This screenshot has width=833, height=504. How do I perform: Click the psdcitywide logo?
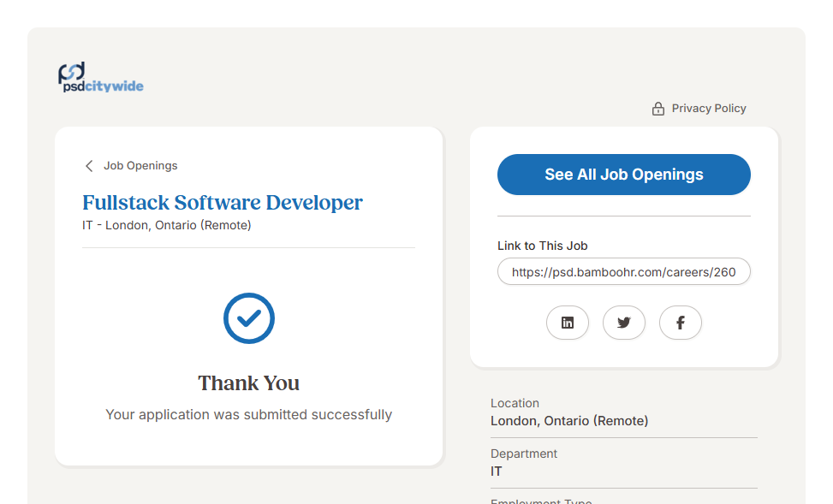pos(100,78)
